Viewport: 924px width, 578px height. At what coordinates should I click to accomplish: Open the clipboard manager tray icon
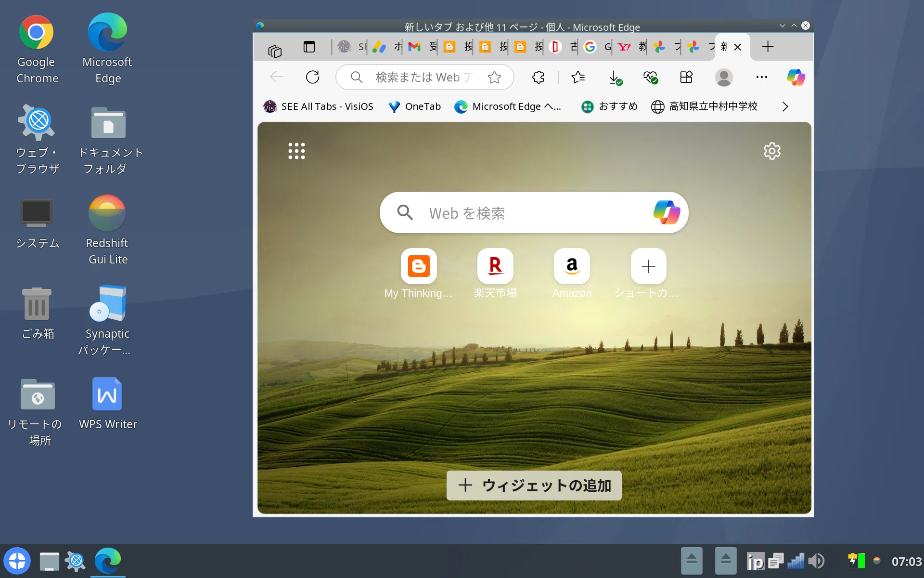[775, 561]
